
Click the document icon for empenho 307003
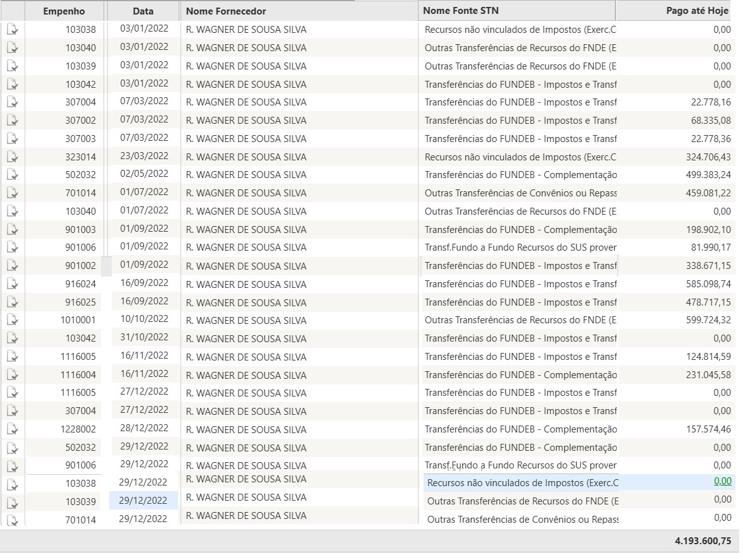pyautogui.click(x=12, y=138)
